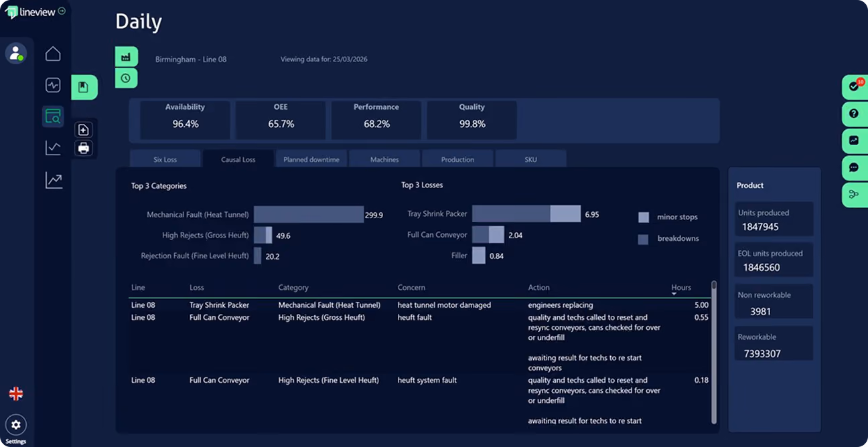
Task: Go to the Home page icon
Action: (53, 54)
